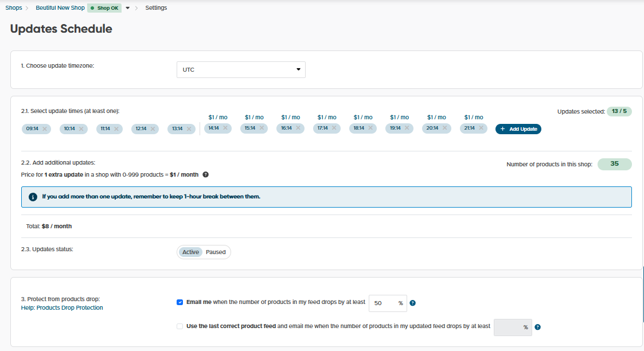This screenshot has width=644, height=351.
Task: Click help icon next to extra update price
Action: point(205,174)
